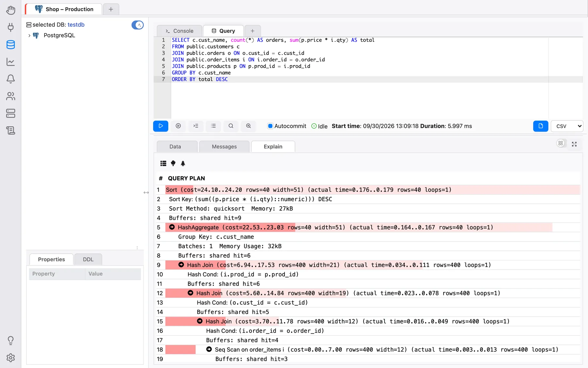
Task: Toggle the Autocommit checkbox
Action: tap(270, 126)
